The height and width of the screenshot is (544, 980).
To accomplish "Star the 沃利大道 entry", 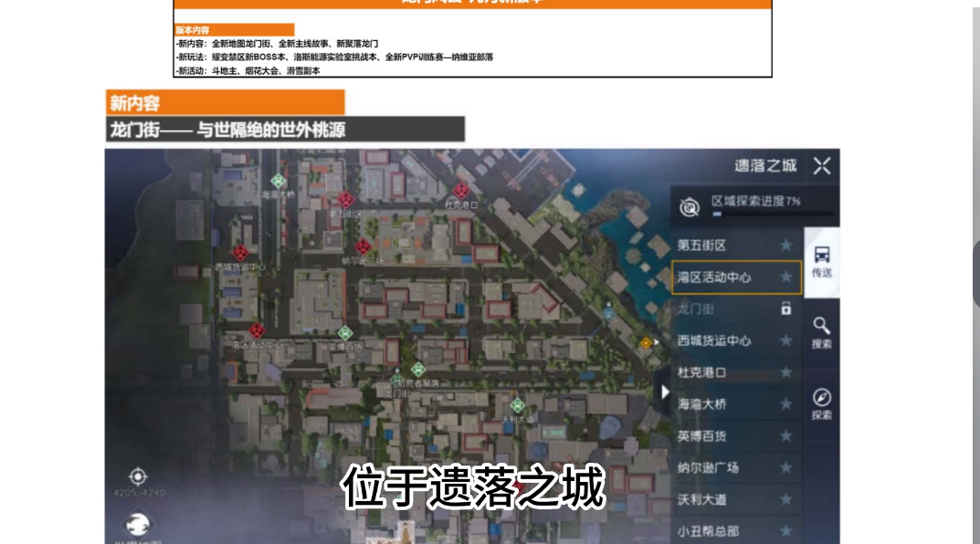I will click(786, 499).
